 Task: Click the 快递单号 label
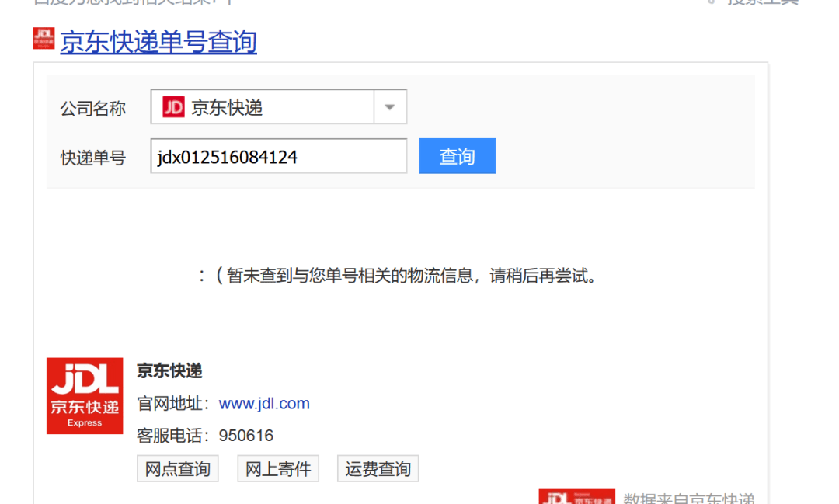(x=93, y=158)
